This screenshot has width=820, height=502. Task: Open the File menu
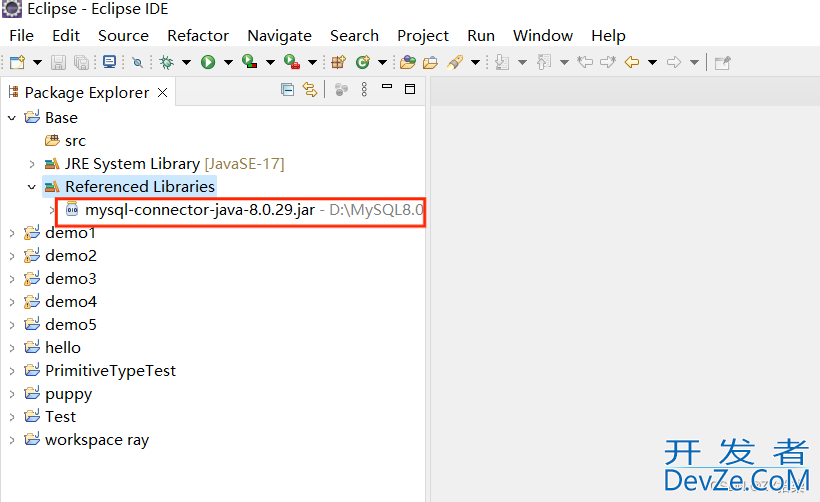click(x=21, y=36)
